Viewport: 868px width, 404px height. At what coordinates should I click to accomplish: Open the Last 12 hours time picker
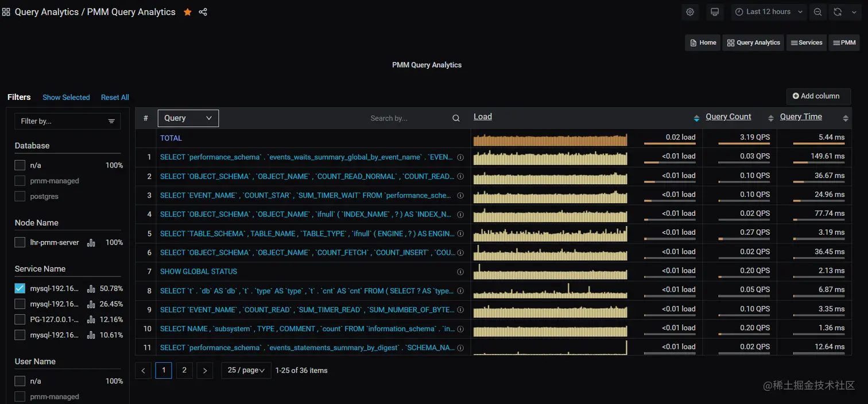[769, 12]
